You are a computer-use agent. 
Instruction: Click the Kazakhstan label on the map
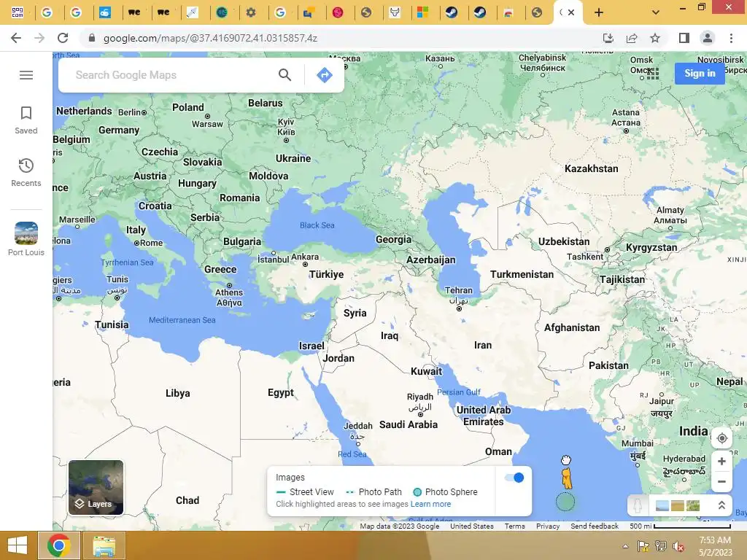point(591,168)
